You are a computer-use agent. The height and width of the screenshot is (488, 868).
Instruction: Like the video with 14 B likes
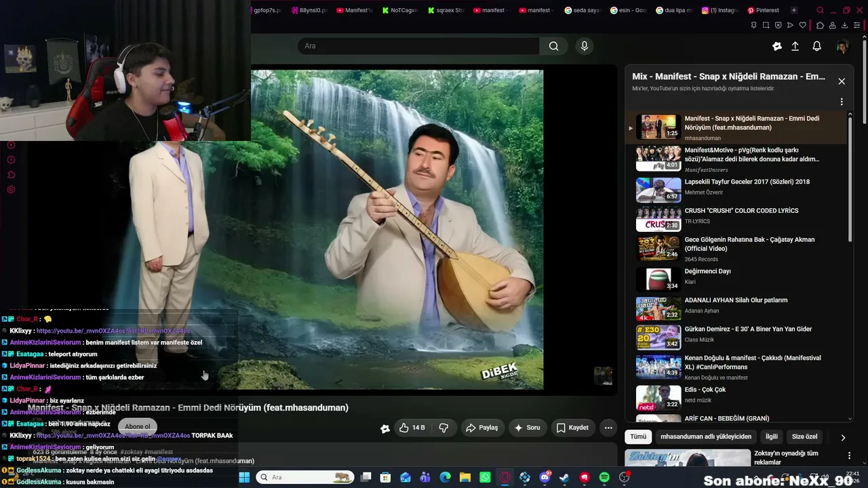pyautogui.click(x=412, y=428)
